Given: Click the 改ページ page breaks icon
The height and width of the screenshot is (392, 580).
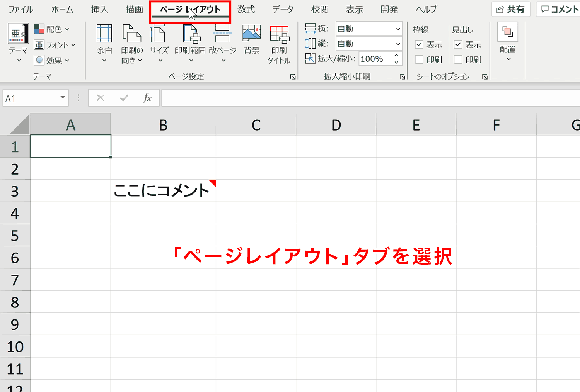Looking at the screenshot, I should [x=222, y=34].
